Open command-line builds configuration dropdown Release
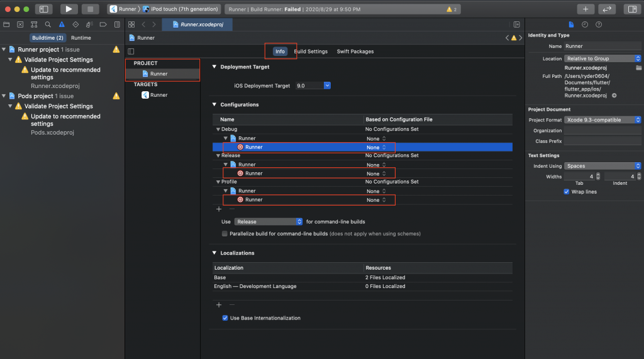Image resolution: width=644 pixels, height=359 pixels. (x=269, y=222)
